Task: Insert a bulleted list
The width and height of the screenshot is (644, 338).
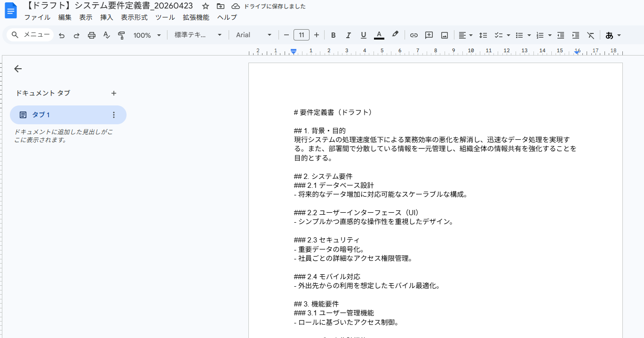Action: (x=519, y=35)
